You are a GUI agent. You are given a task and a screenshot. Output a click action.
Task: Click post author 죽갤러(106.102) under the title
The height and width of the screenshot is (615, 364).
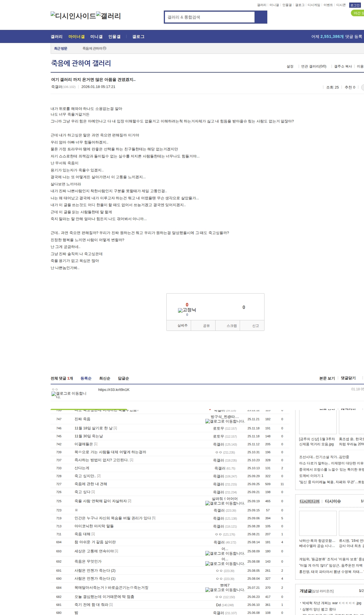pos(63,87)
